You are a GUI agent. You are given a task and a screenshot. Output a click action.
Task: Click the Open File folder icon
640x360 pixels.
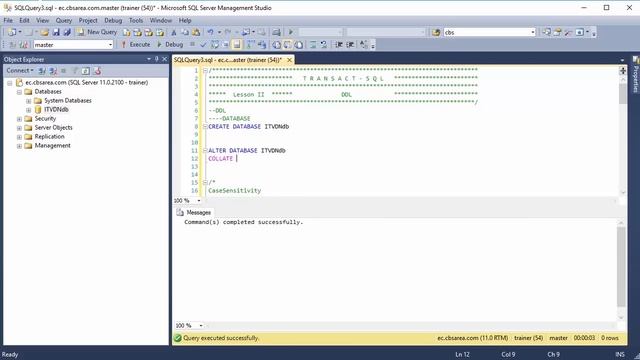click(44, 32)
